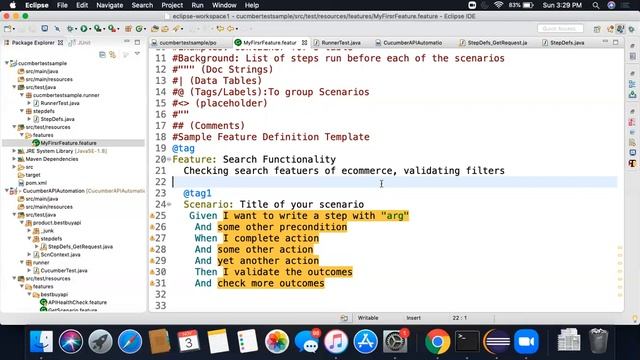
Task: Open the Project menu
Action: pos(172,5)
